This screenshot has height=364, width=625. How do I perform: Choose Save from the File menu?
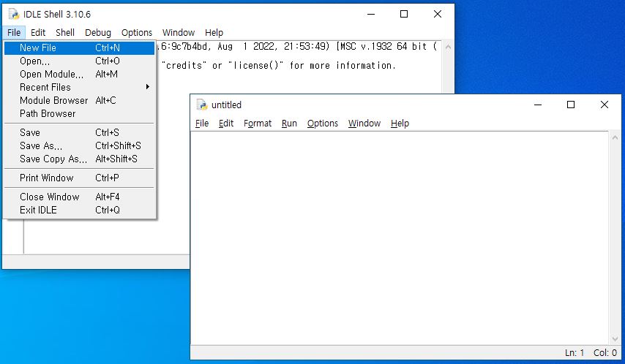pyautogui.click(x=79, y=132)
